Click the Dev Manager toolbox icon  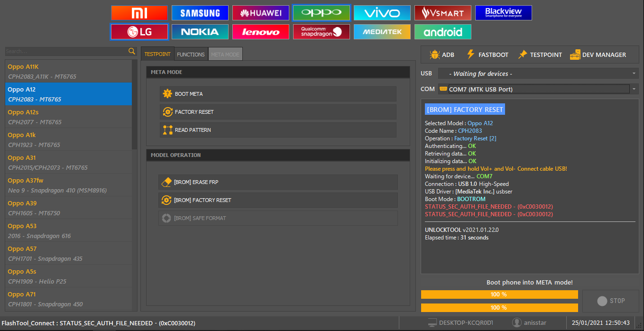click(575, 55)
